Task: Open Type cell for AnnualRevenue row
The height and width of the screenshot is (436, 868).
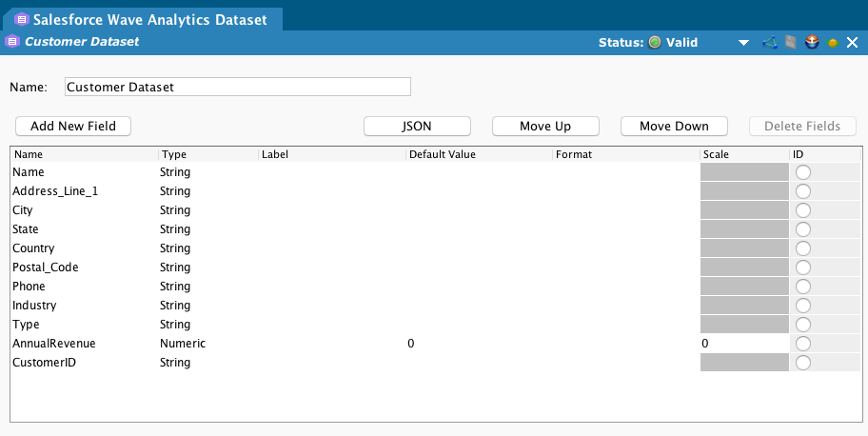Action: point(207,344)
